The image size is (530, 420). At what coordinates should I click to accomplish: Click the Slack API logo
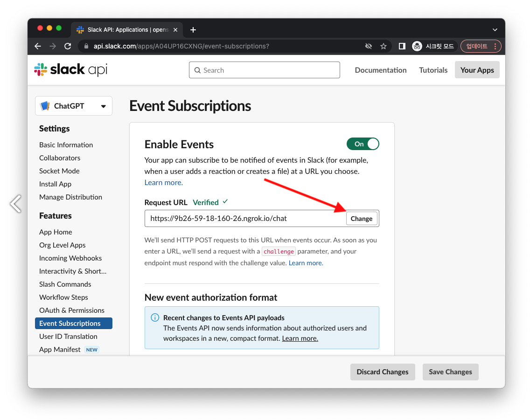pyautogui.click(x=70, y=69)
